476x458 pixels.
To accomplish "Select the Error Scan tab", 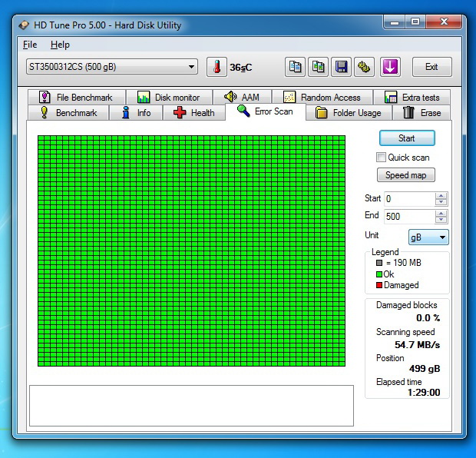I will point(266,111).
